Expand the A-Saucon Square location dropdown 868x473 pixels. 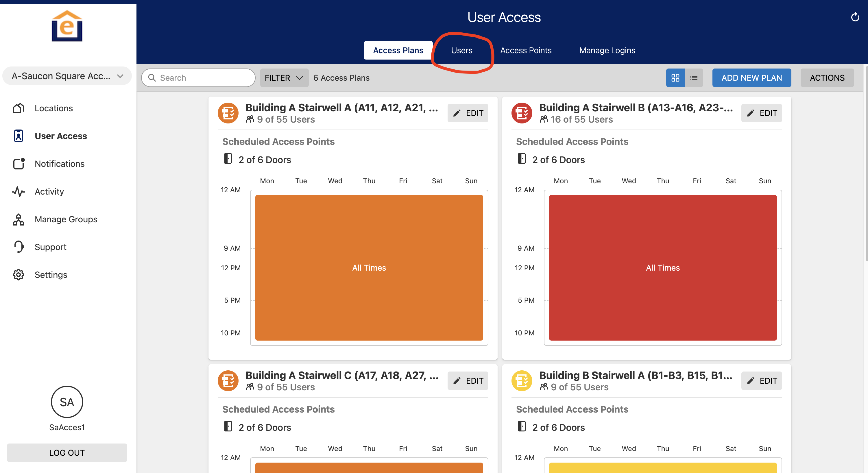pyautogui.click(x=67, y=76)
